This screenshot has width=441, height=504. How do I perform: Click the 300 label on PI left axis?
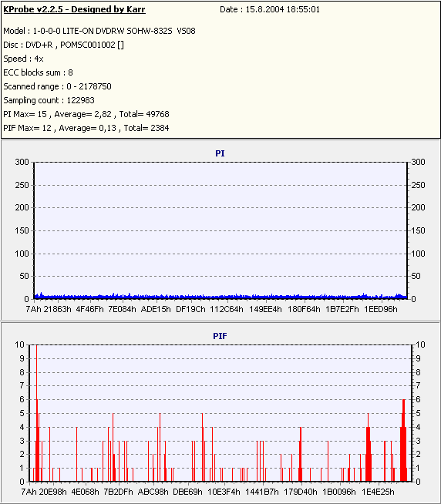click(x=22, y=162)
